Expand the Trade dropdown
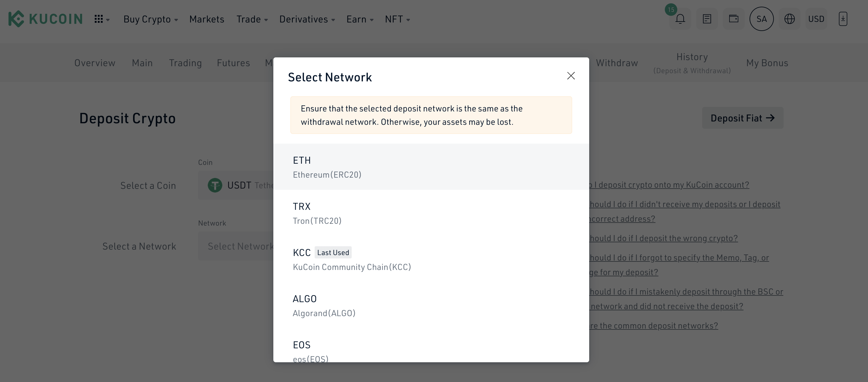 click(x=252, y=19)
